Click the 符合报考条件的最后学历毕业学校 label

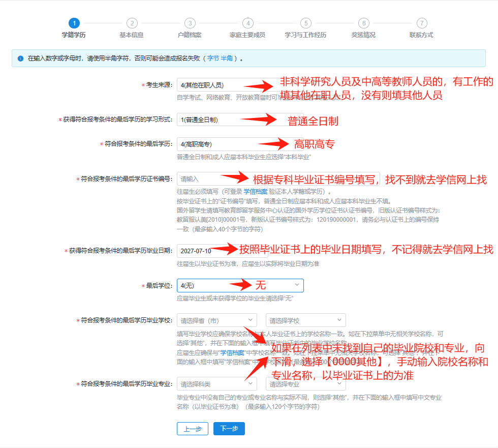point(127,320)
